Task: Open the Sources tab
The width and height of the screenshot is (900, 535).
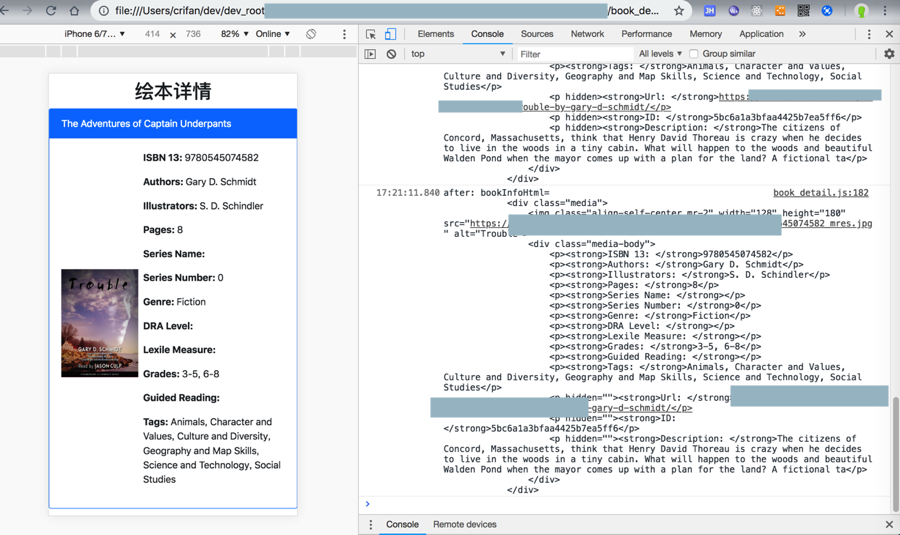Action: (x=537, y=34)
